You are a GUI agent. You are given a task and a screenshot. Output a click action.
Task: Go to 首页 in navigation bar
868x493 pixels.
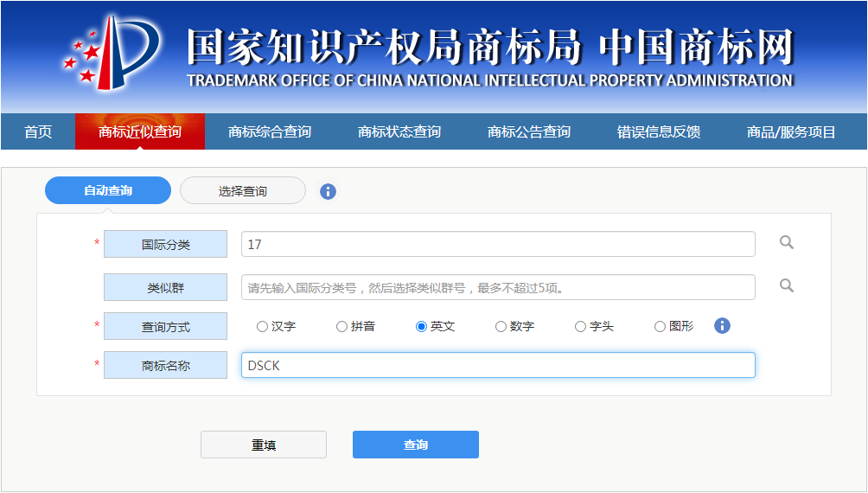coord(38,131)
